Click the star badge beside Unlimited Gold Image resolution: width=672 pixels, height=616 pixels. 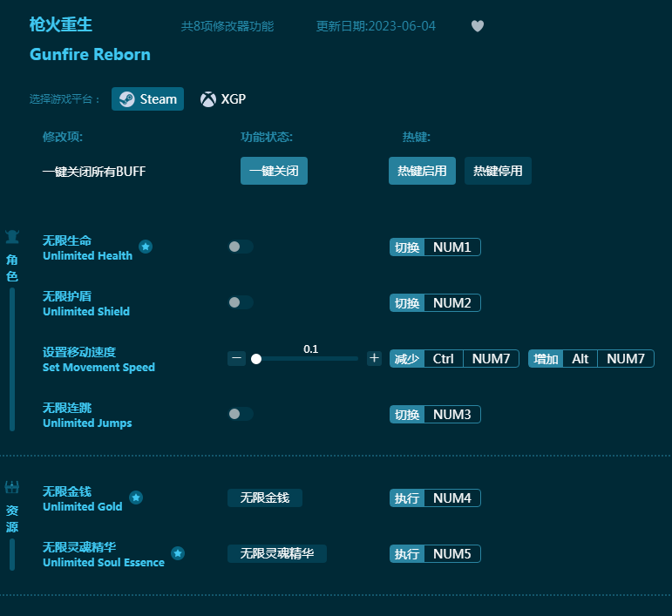[136, 498]
